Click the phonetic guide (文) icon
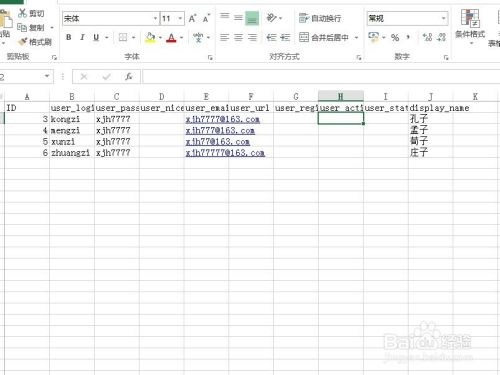The width and height of the screenshot is (500, 375). (198, 37)
